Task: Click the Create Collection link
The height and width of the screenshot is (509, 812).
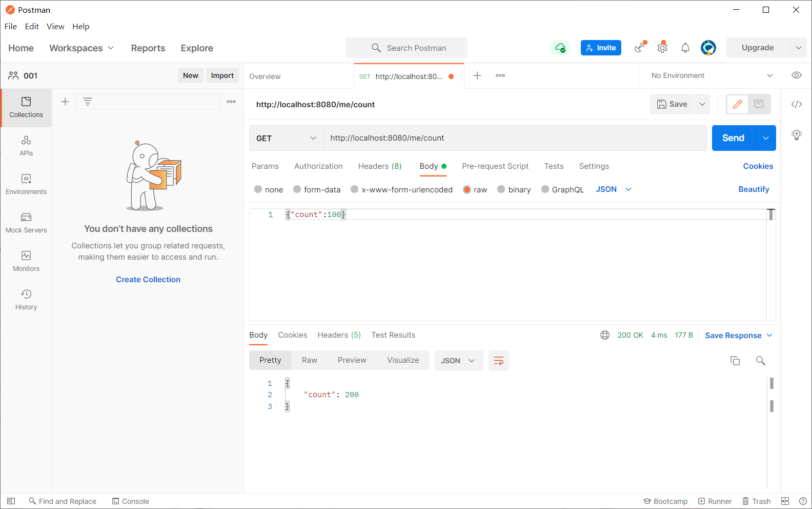Action: [x=148, y=280]
